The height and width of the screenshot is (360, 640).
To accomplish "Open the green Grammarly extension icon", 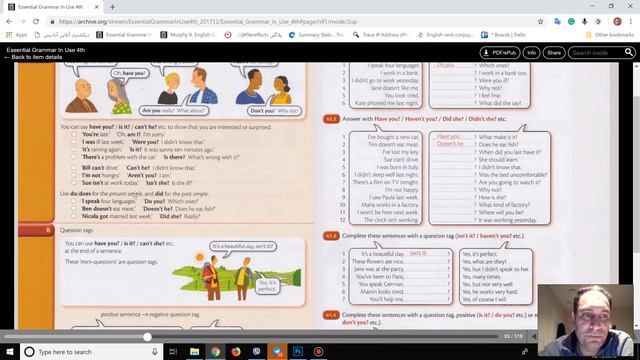I will point(571,22).
